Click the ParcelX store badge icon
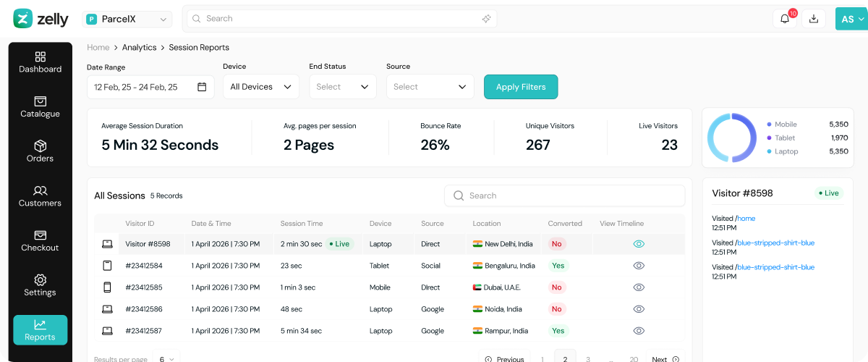868x362 pixels. pyautogui.click(x=92, y=20)
